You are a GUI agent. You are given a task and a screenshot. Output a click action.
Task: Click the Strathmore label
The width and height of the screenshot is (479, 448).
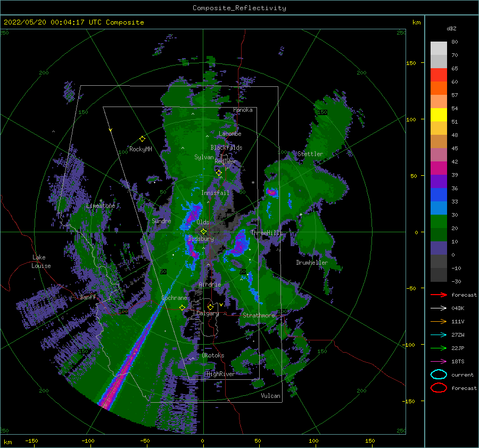pos(259,315)
